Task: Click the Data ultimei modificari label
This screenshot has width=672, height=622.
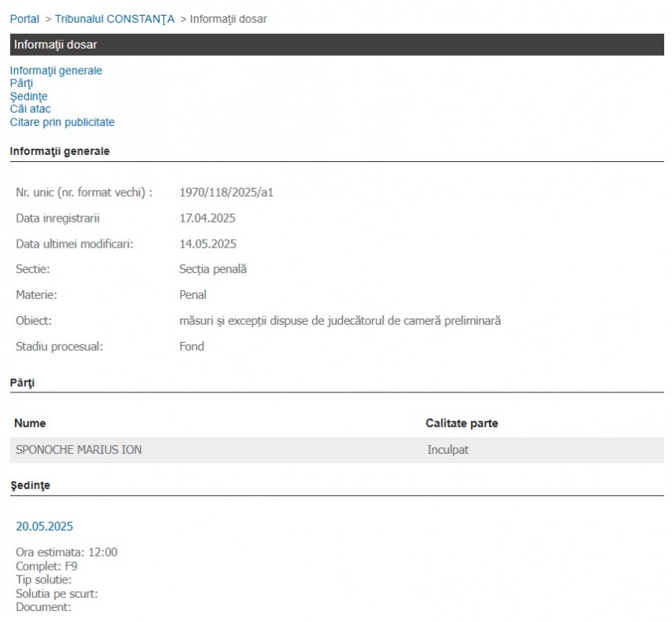Action: coord(75,244)
